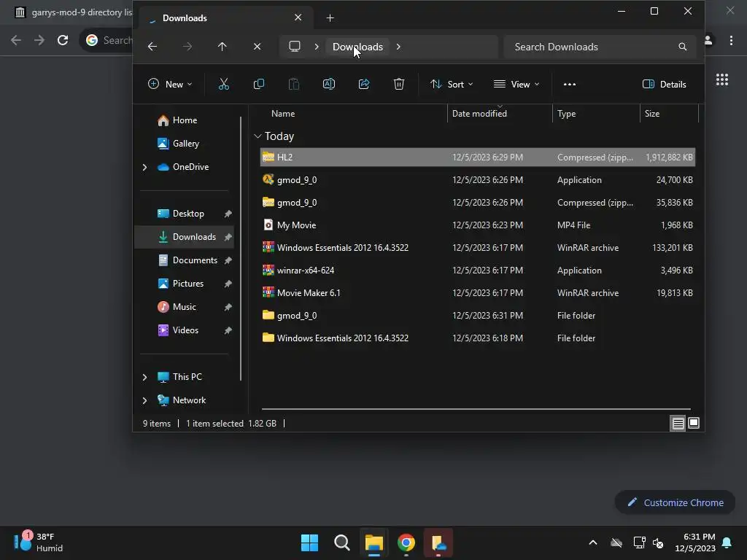The height and width of the screenshot is (560, 747).
Task: Collapse the Today group
Action: point(258,136)
